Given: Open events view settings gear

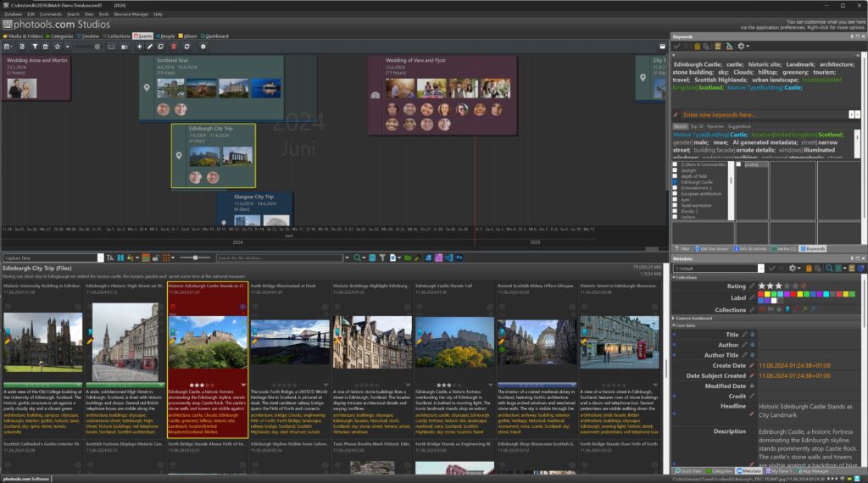Looking at the screenshot, I should (x=203, y=47).
